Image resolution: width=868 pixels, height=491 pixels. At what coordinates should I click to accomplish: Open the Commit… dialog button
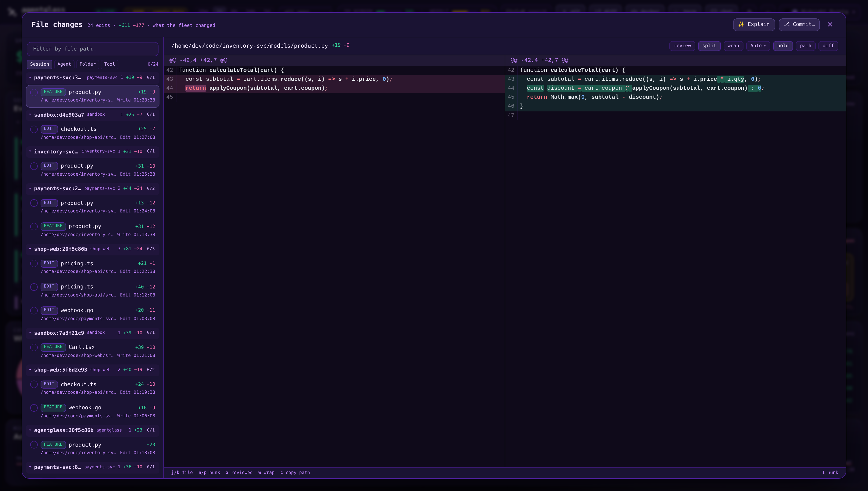tap(799, 24)
